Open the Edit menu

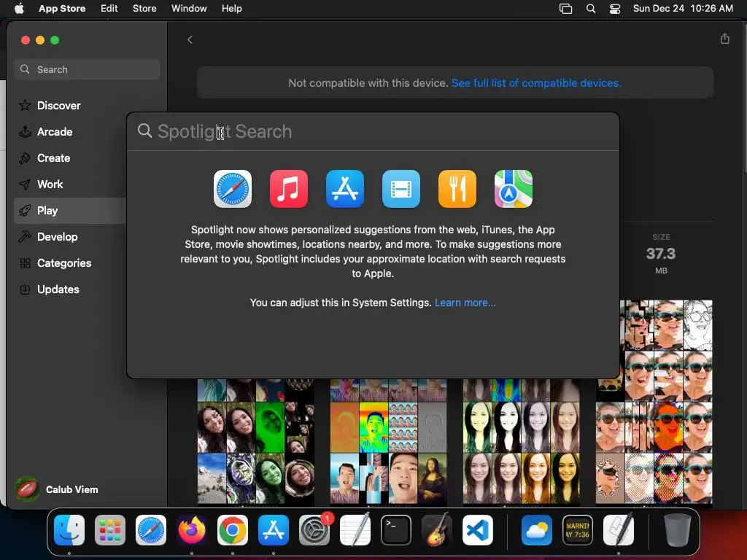pos(109,8)
